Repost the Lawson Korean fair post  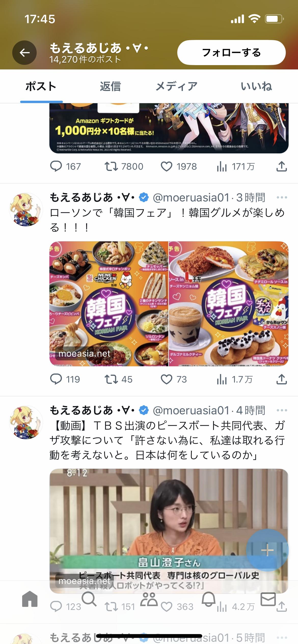click(111, 379)
